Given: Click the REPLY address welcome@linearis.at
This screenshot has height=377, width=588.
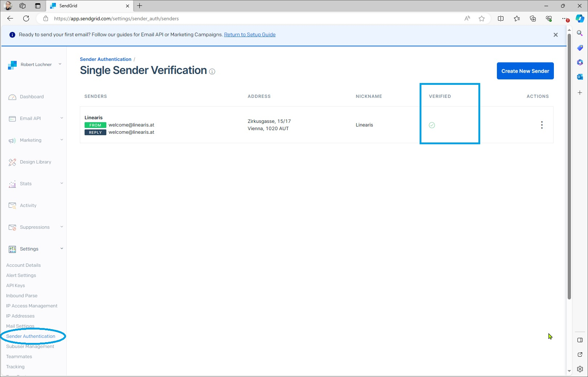Looking at the screenshot, I should [x=131, y=132].
